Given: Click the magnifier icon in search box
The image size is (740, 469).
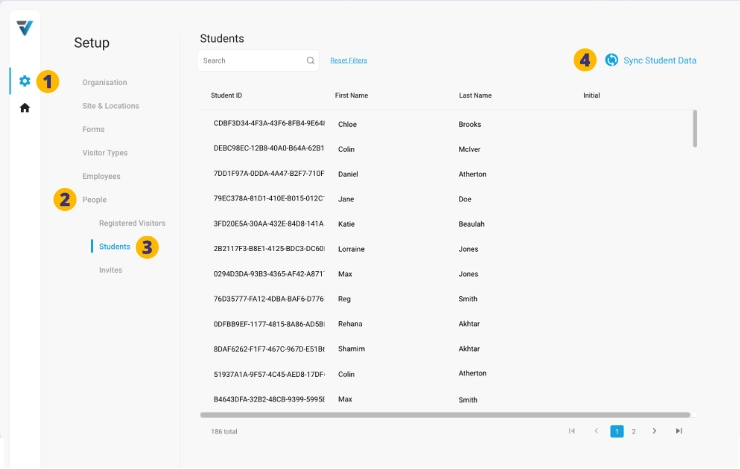Looking at the screenshot, I should pyautogui.click(x=310, y=61).
